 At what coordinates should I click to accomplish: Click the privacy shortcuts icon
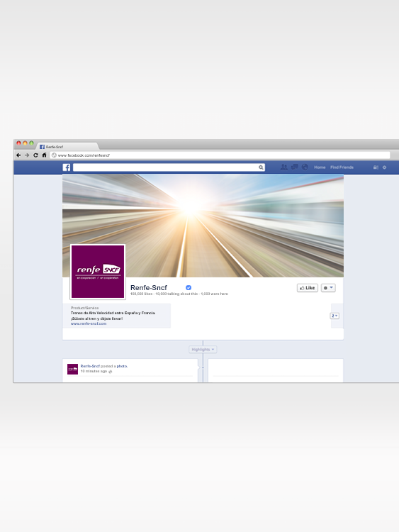376,167
